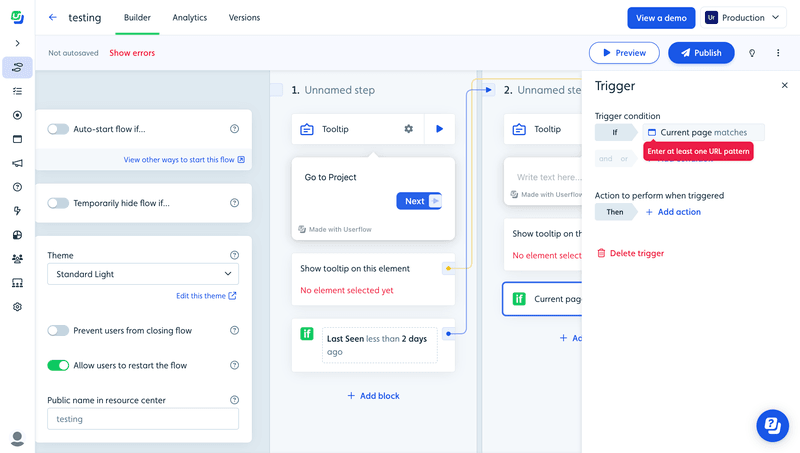
Task: Open the Standard Light theme dropdown
Action: [x=143, y=274]
